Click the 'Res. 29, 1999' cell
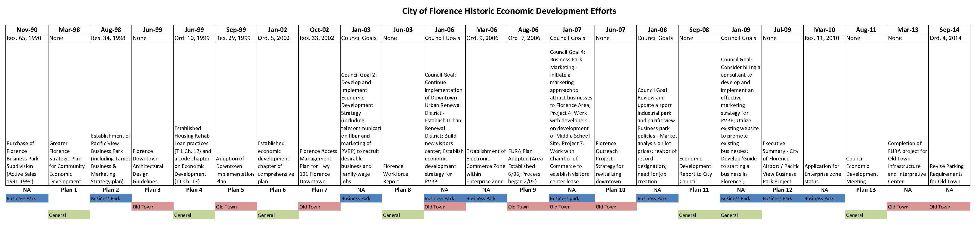The height and width of the screenshot is (228, 980). [x=236, y=38]
